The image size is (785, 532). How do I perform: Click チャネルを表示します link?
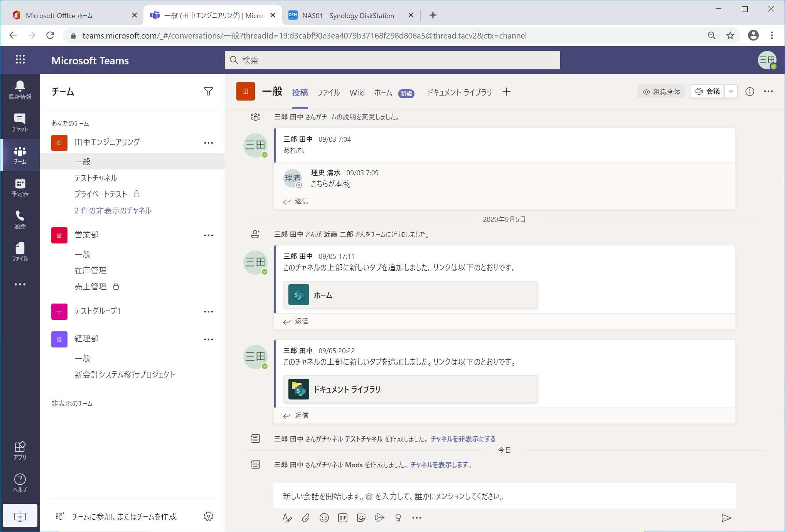click(441, 465)
